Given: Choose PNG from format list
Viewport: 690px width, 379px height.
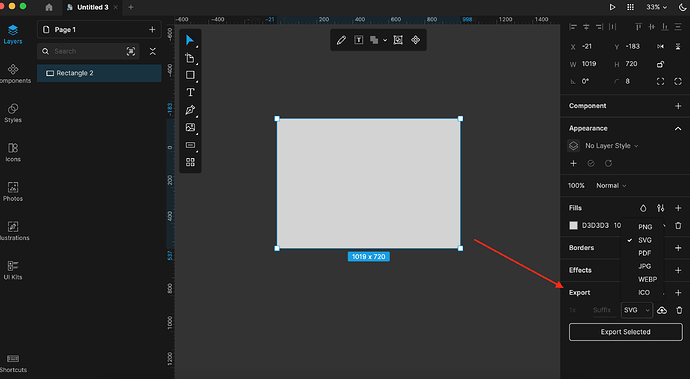Looking at the screenshot, I should pyautogui.click(x=645, y=227).
